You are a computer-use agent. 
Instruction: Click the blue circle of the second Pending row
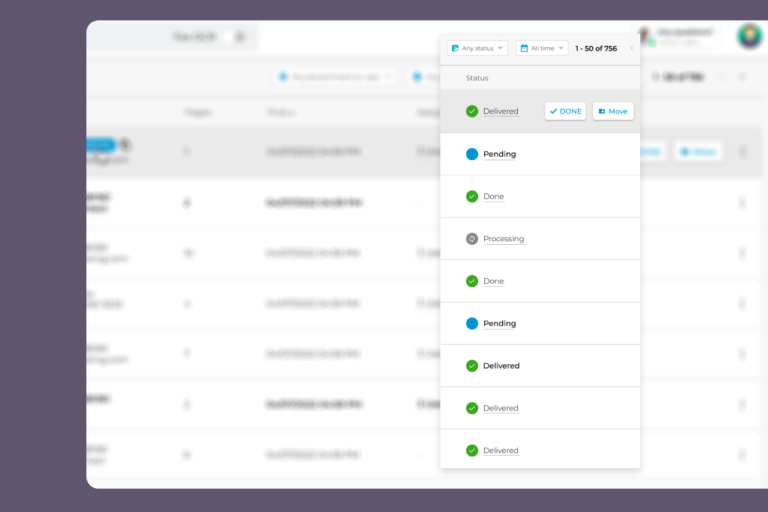[x=472, y=324]
